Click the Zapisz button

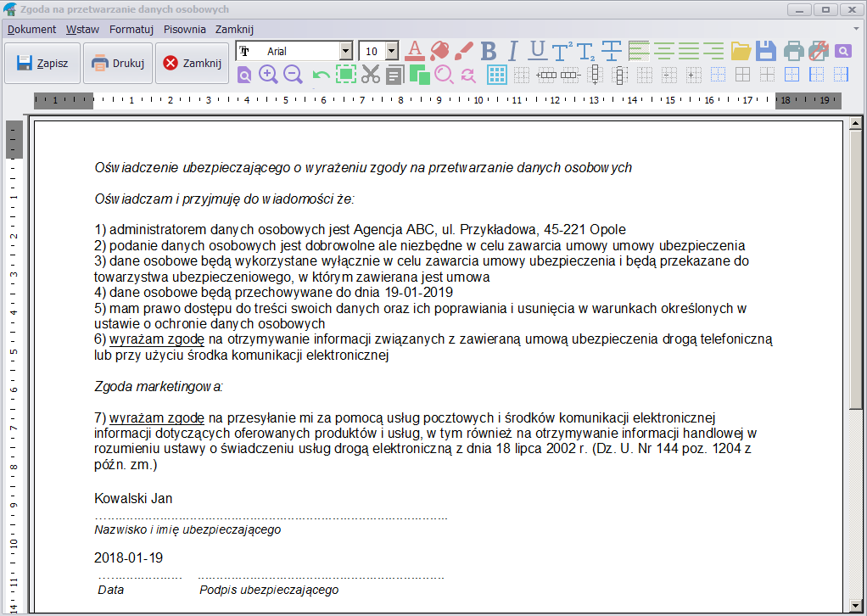(42, 63)
